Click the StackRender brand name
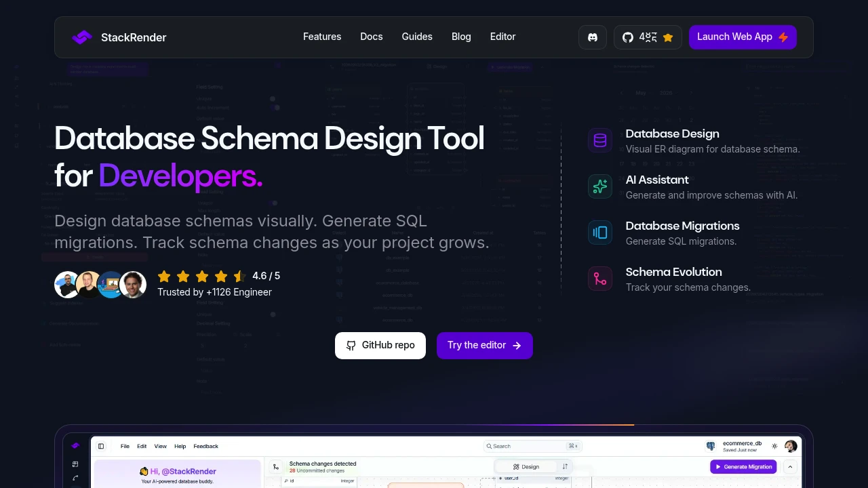Viewport: 868px width, 488px height. click(x=134, y=37)
